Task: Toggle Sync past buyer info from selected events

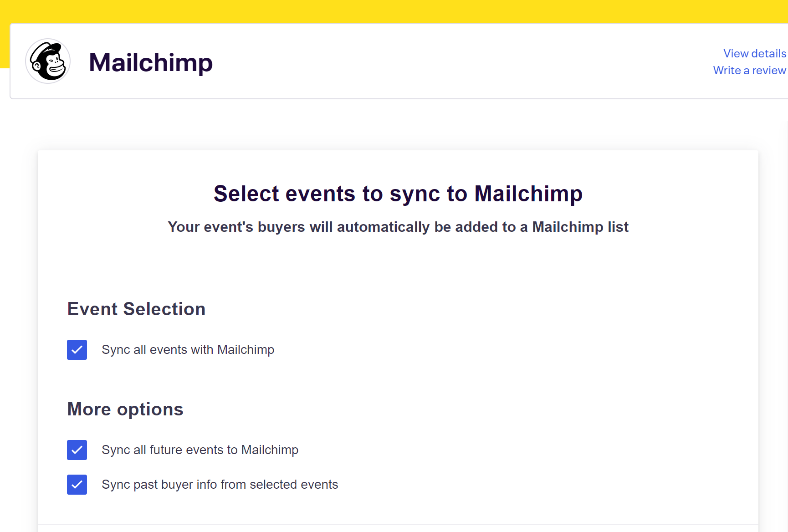Action: (77, 485)
